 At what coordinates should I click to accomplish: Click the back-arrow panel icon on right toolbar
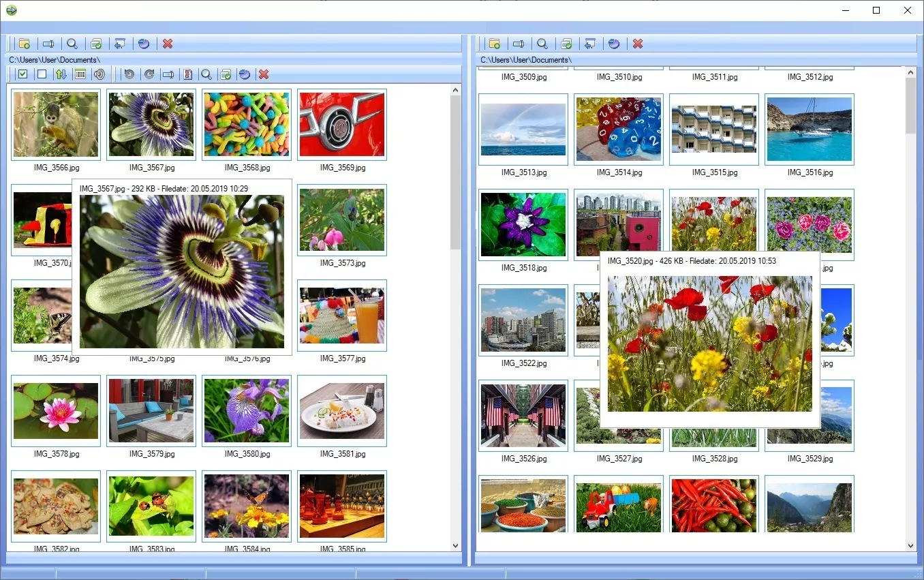pos(590,43)
